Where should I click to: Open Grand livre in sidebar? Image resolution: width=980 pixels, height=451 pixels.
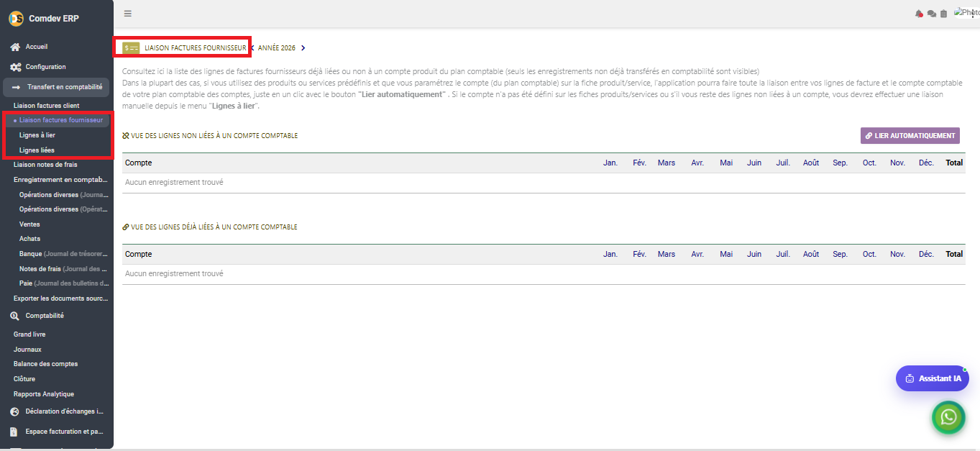click(x=29, y=334)
